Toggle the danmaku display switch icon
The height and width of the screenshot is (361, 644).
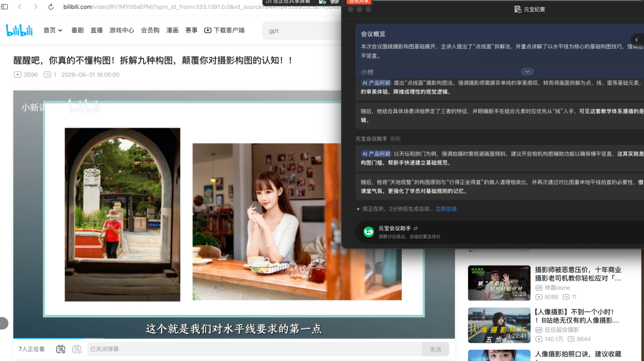[x=60, y=349]
